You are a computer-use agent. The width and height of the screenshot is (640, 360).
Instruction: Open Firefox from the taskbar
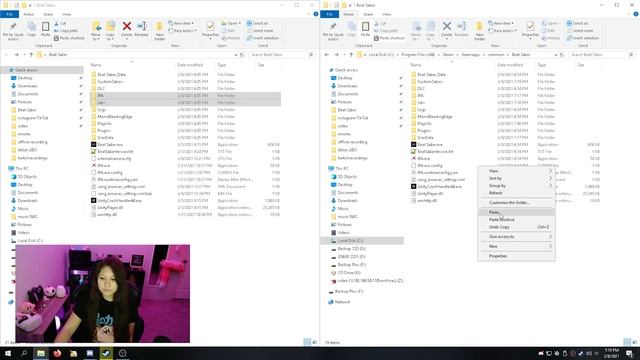57,353
